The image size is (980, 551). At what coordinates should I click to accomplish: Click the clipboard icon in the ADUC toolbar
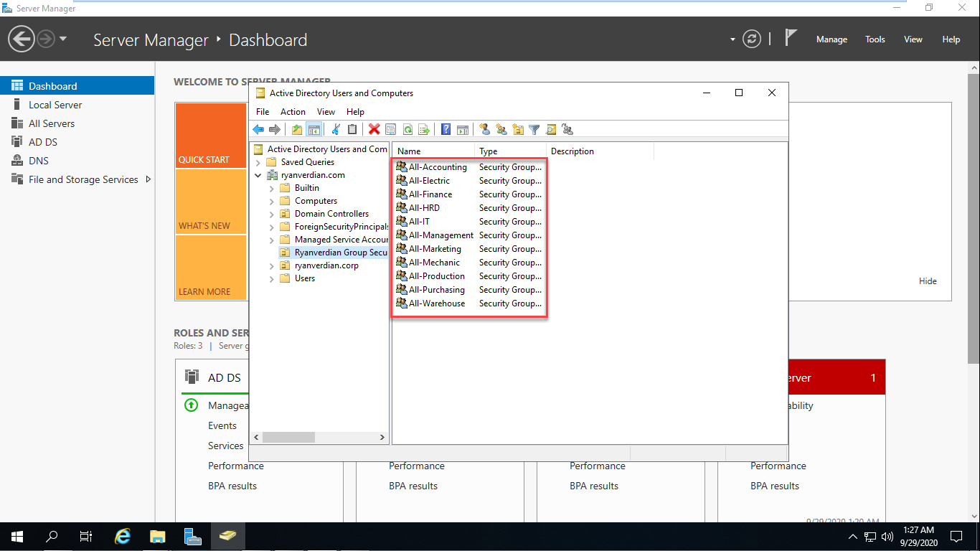point(352,130)
